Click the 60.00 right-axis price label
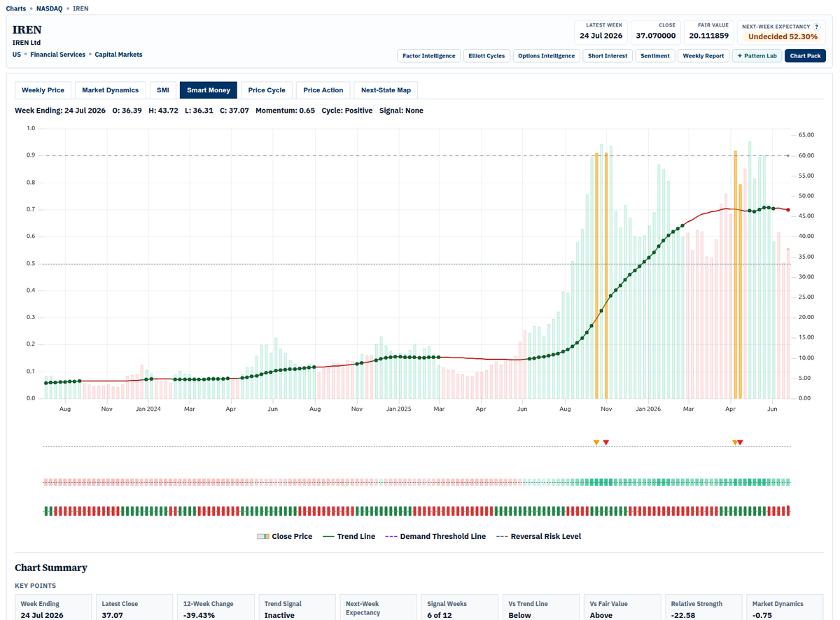This screenshot has width=840, height=620. point(806,155)
